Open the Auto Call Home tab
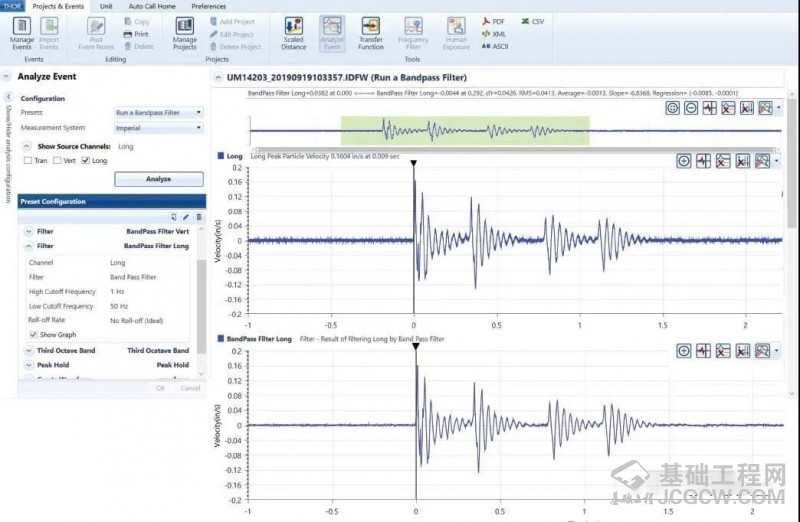 click(151, 6)
